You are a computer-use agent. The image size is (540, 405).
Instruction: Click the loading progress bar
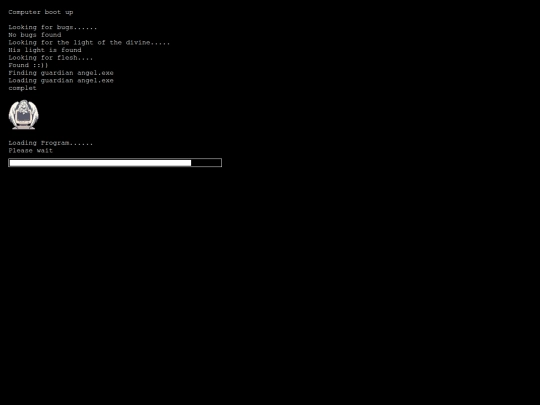click(x=115, y=163)
